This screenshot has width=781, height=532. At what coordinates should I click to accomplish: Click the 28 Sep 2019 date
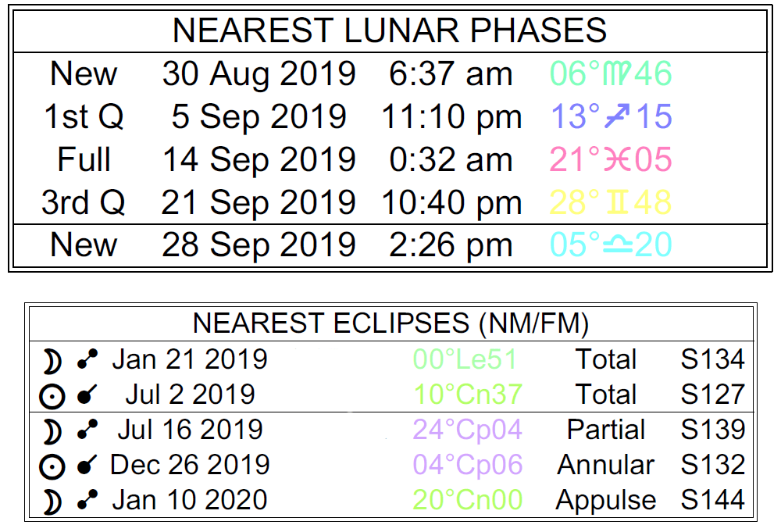259,245
